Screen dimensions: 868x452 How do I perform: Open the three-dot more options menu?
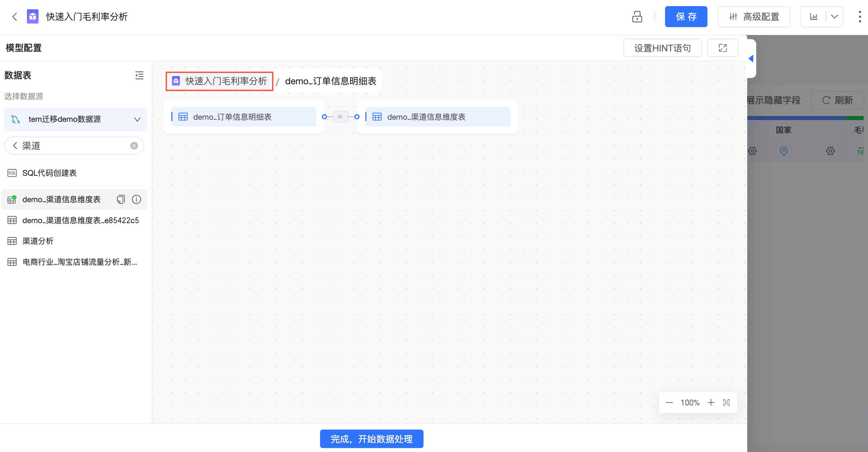click(860, 17)
